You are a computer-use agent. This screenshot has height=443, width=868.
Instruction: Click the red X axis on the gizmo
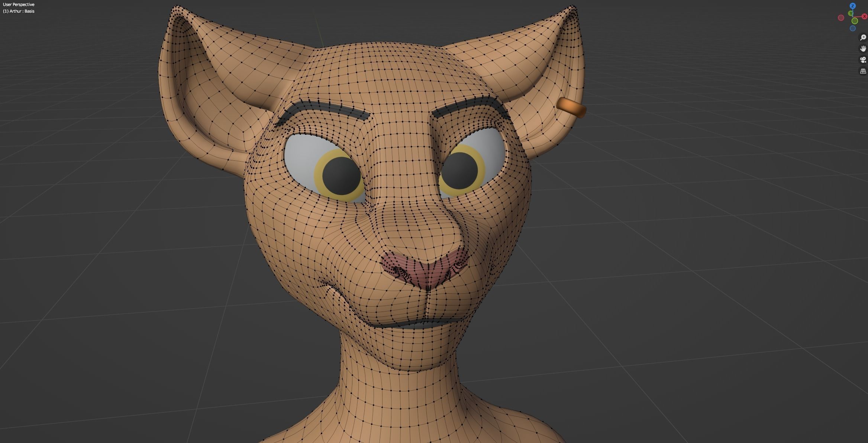tap(865, 17)
